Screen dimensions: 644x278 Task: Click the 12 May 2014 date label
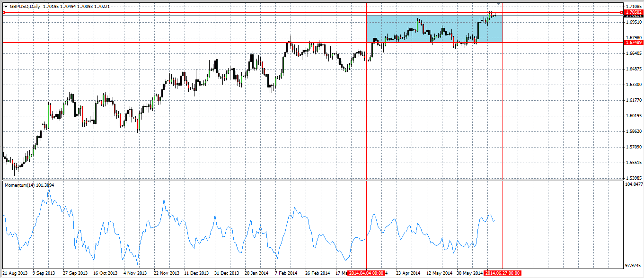click(439, 273)
